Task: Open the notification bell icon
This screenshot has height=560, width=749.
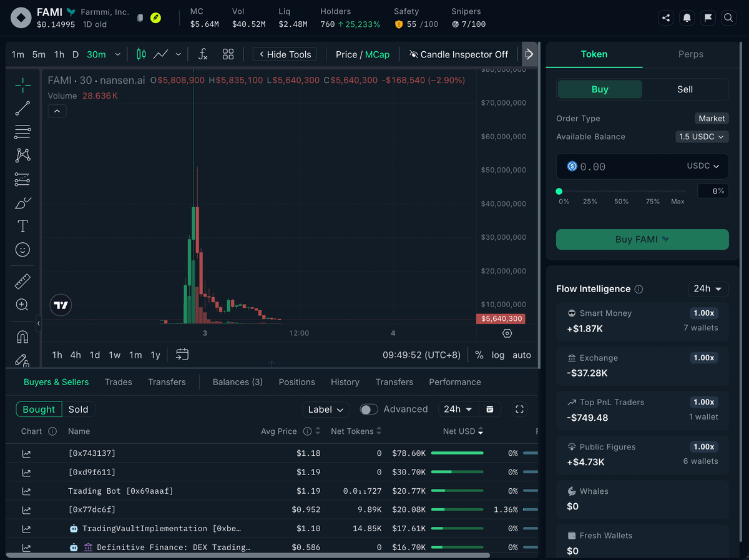Action: coord(687,18)
